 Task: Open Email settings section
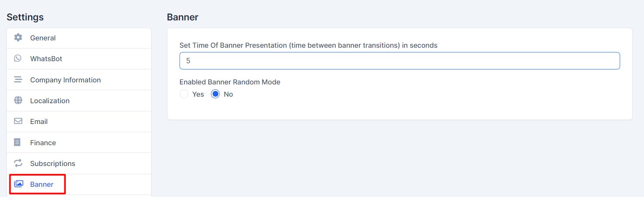coord(39,122)
